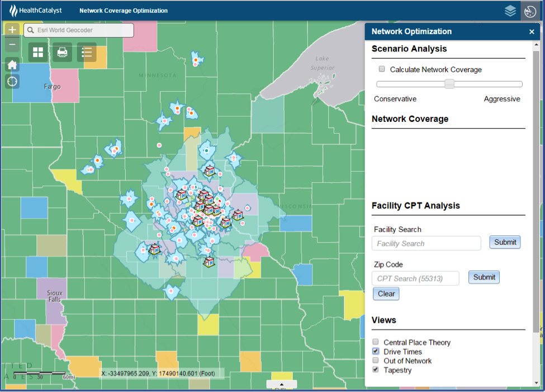Open the map legend icon
This screenshot has width=545, height=392.
point(86,52)
